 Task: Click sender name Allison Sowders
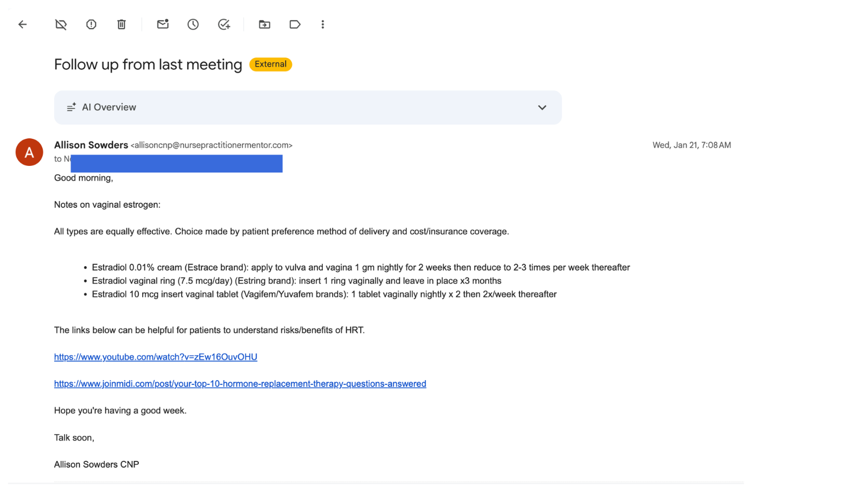click(91, 145)
